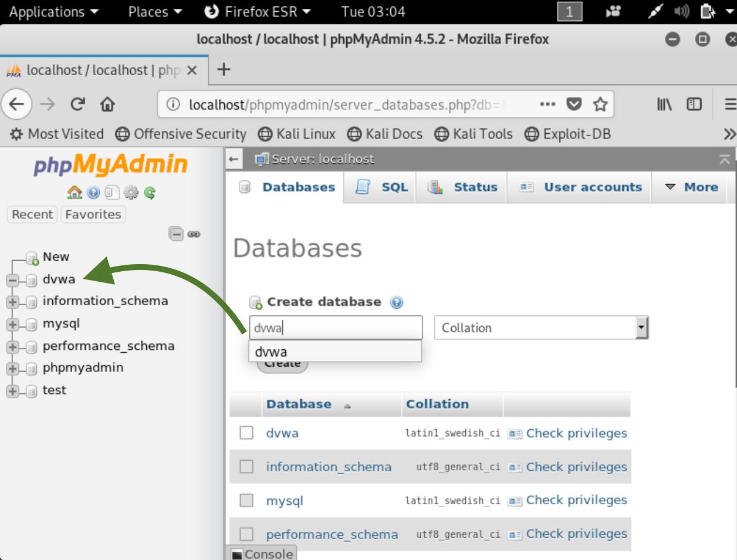The height and width of the screenshot is (560, 737).
Task: Click Firefox back arrow button
Action: (x=16, y=104)
